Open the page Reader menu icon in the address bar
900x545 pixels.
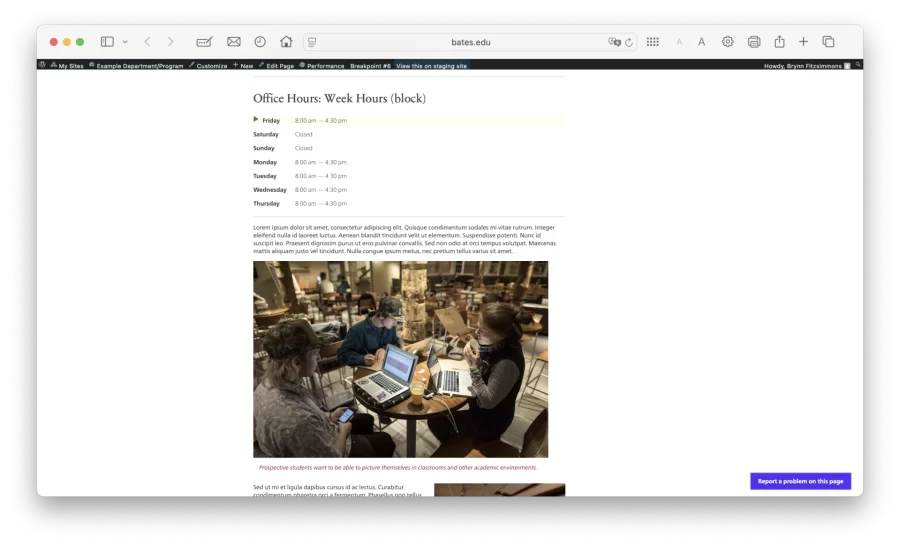(312, 42)
